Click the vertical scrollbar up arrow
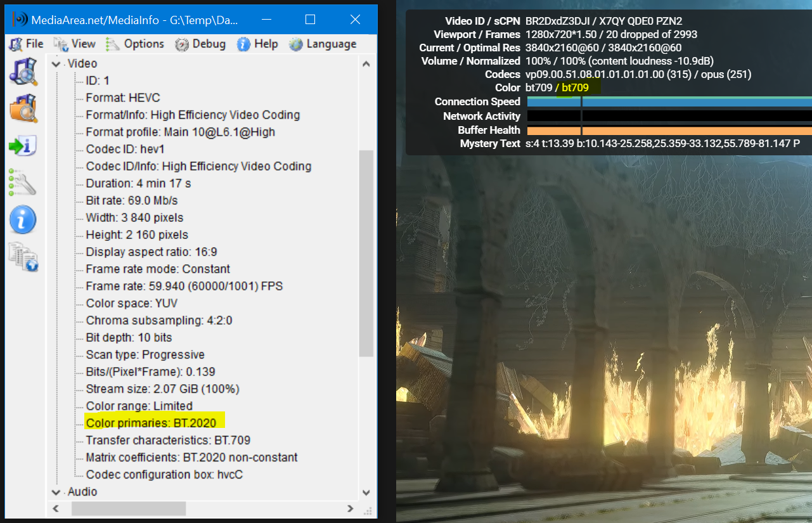 coord(366,63)
